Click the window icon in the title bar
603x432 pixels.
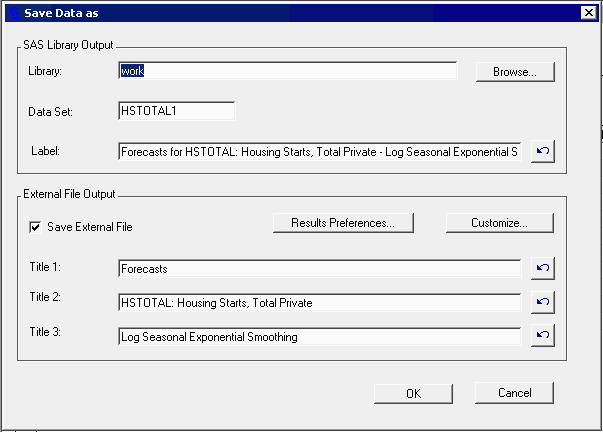pyautogui.click(x=12, y=12)
